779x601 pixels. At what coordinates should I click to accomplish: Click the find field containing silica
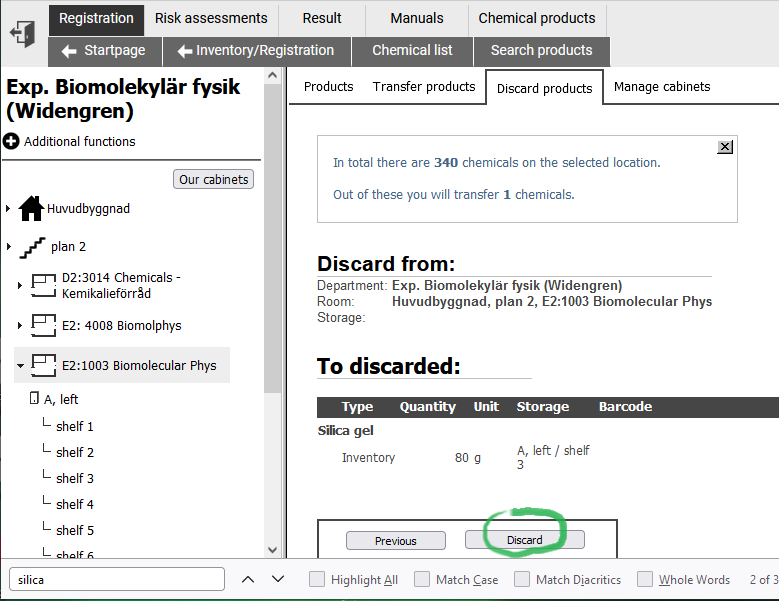coord(117,579)
